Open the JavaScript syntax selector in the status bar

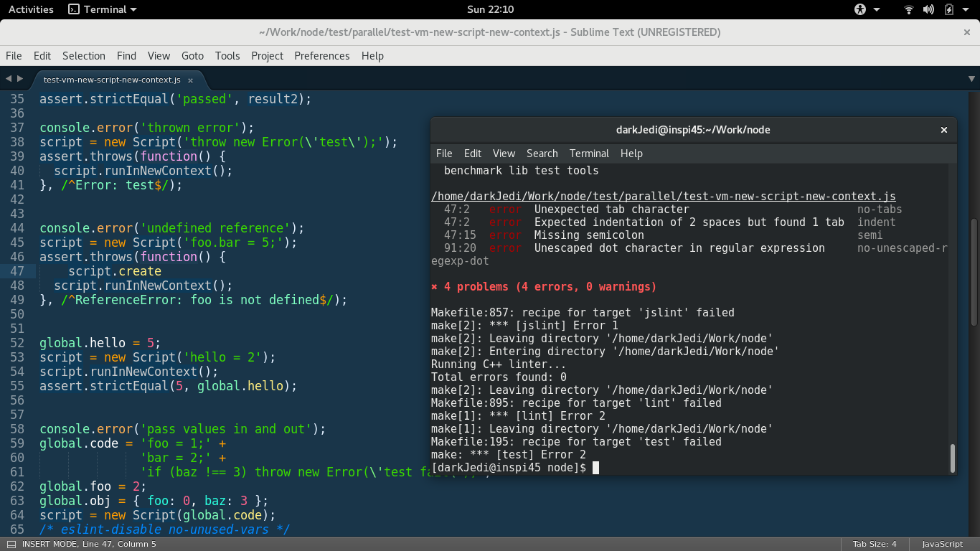click(x=941, y=544)
